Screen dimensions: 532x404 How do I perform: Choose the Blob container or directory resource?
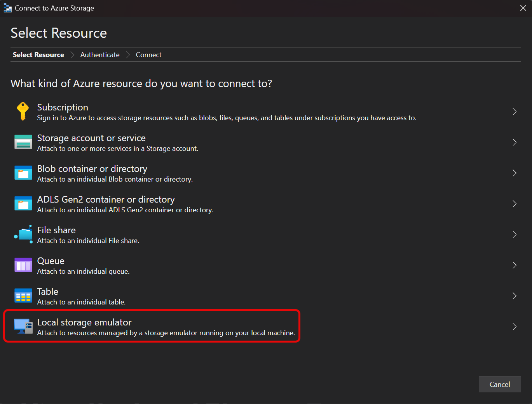point(155,173)
